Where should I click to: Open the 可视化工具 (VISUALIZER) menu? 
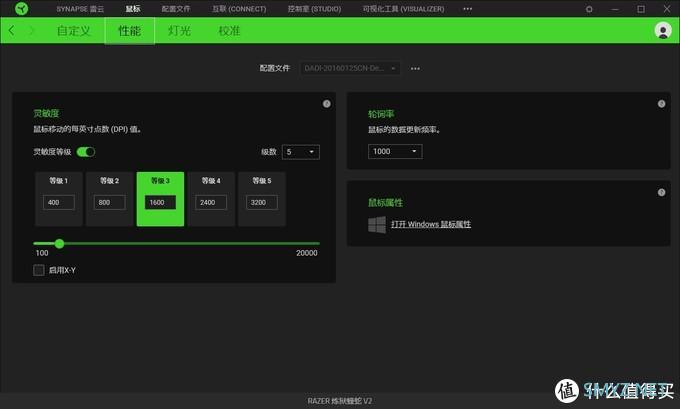pos(403,9)
